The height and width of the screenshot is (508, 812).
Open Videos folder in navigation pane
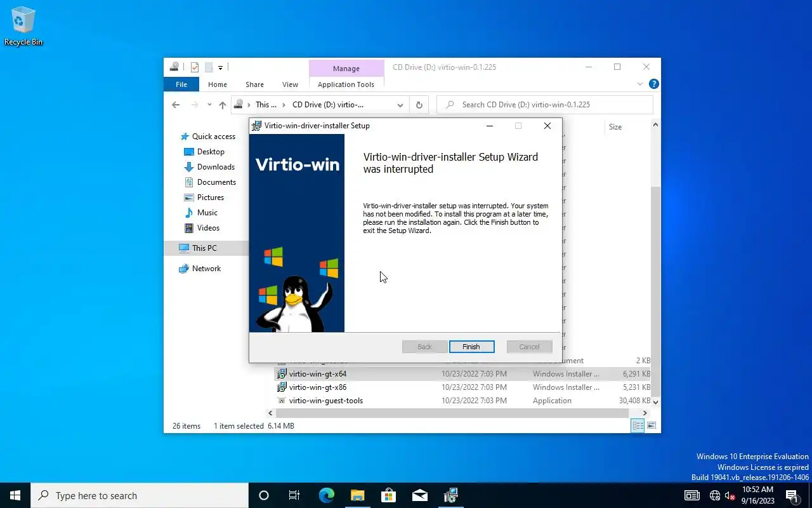208,228
